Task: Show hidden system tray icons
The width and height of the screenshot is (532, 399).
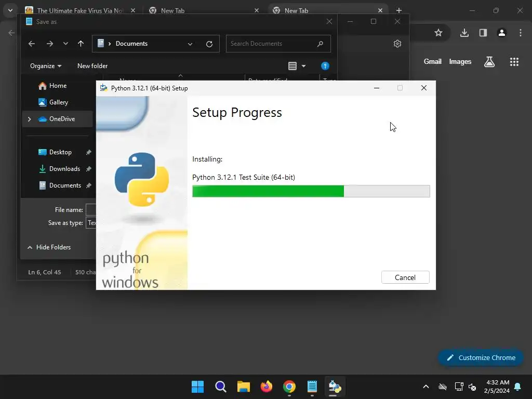Action: point(426,387)
